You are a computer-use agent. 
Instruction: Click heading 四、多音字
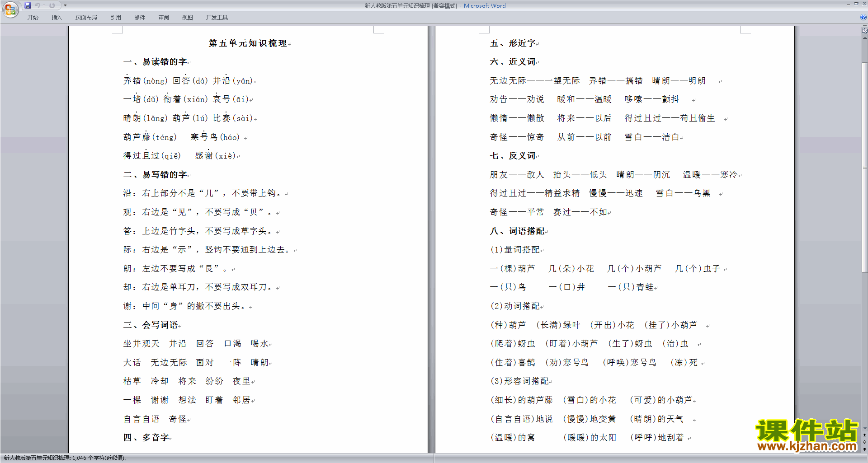point(146,438)
